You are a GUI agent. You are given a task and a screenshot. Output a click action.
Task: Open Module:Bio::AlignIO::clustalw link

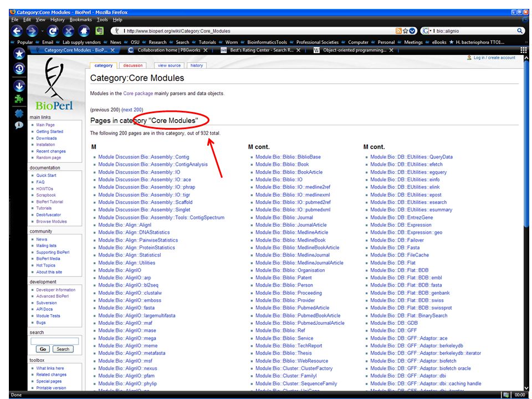coord(130,293)
